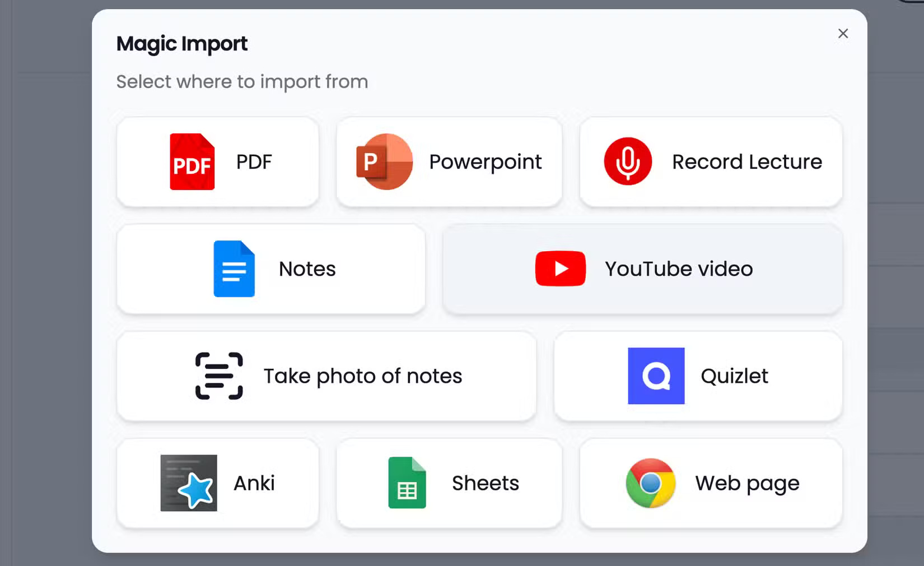This screenshot has height=566, width=924.
Task: Click the Chrome browser icon for Web page
Action: click(650, 483)
